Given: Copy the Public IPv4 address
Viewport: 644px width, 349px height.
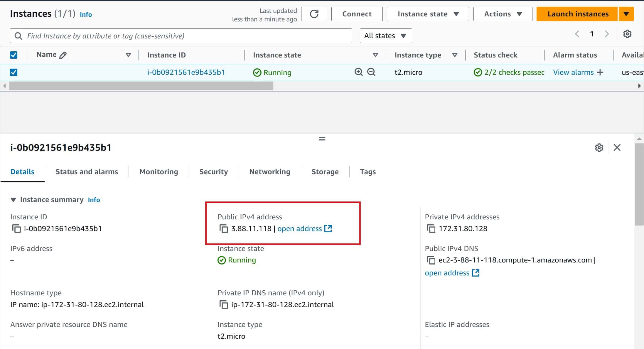Looking at the screenshot, I should (x=224, y=229).
